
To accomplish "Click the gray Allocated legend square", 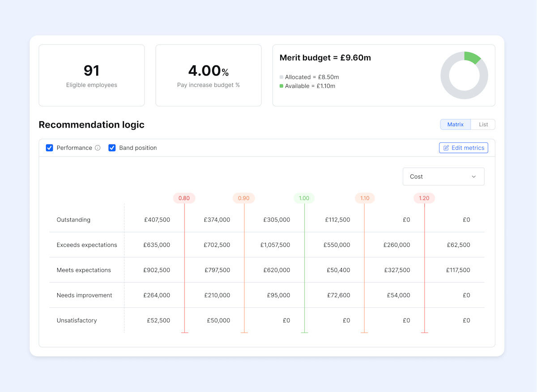I will 281,77.
